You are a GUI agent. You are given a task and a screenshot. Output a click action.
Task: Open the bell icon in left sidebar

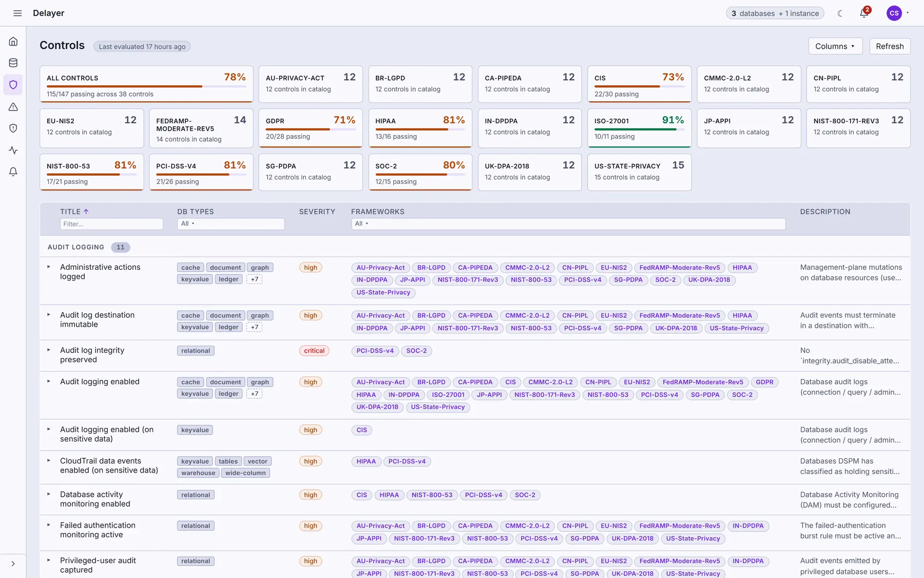point(13,172)
